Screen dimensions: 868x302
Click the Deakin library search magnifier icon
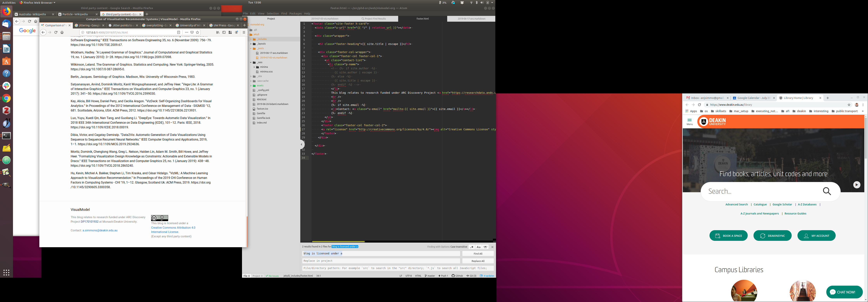827,191
